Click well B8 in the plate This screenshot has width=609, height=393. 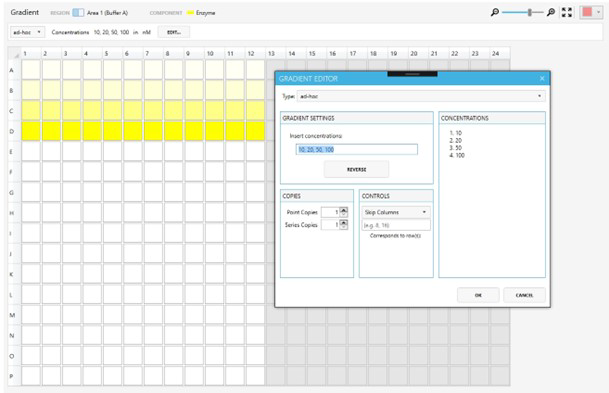pyautogui.click(x=174, y=90)
